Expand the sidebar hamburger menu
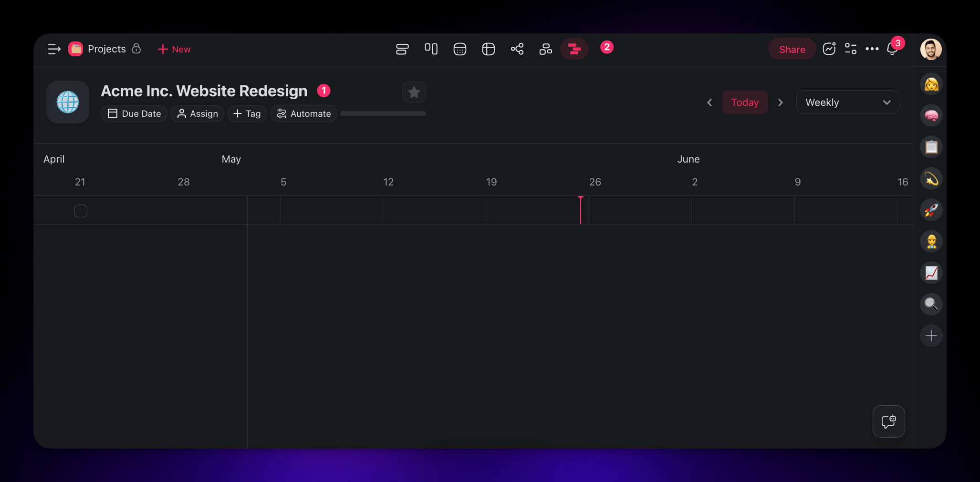 coord(53,49)
